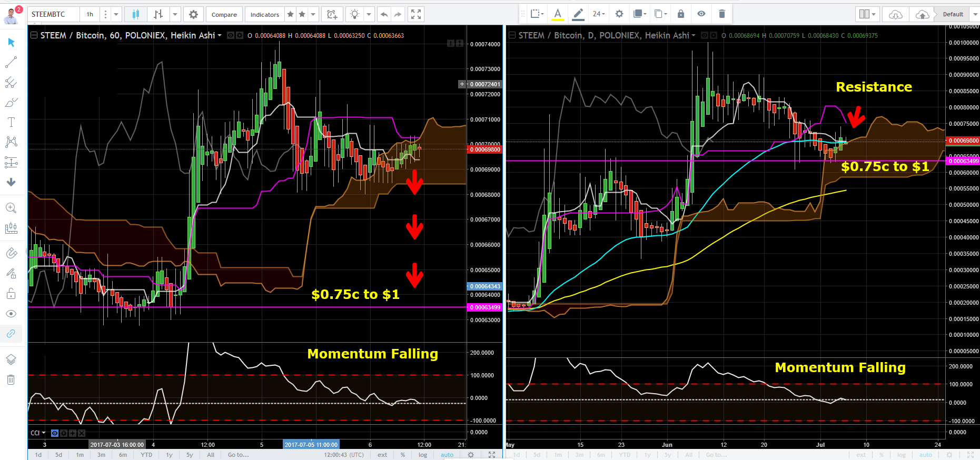Viewport: 980px width, 460px height.
Task: Activate the zoom in magnifier tool
Action: tap(11, 208)
